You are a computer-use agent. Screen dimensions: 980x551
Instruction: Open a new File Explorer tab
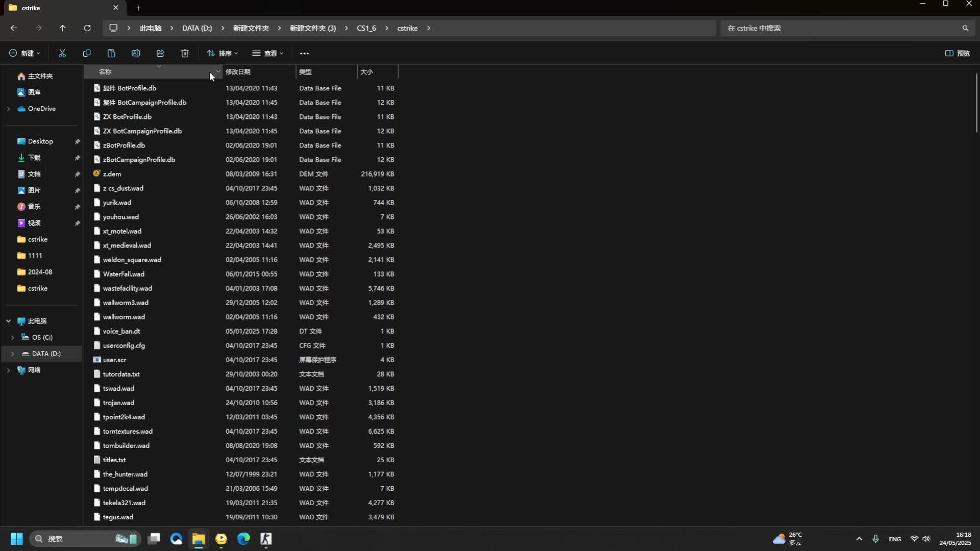(x=138, y=8)
